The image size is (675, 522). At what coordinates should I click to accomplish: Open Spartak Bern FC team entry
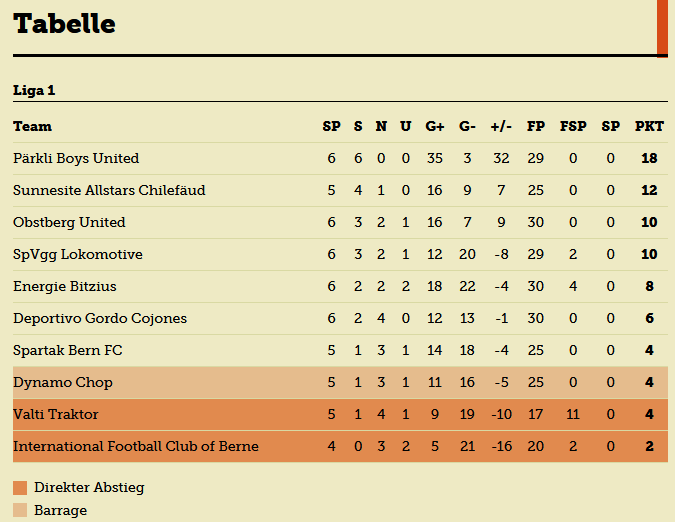(68, 350)
